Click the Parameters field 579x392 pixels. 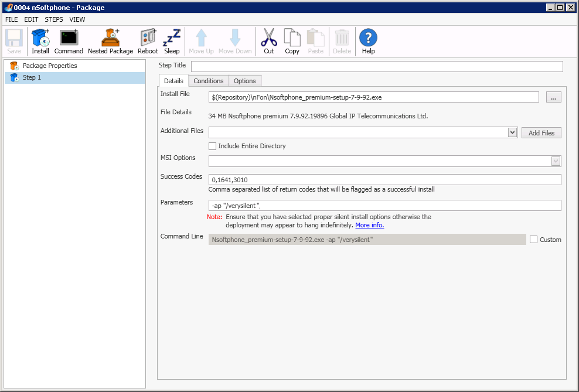385,206
